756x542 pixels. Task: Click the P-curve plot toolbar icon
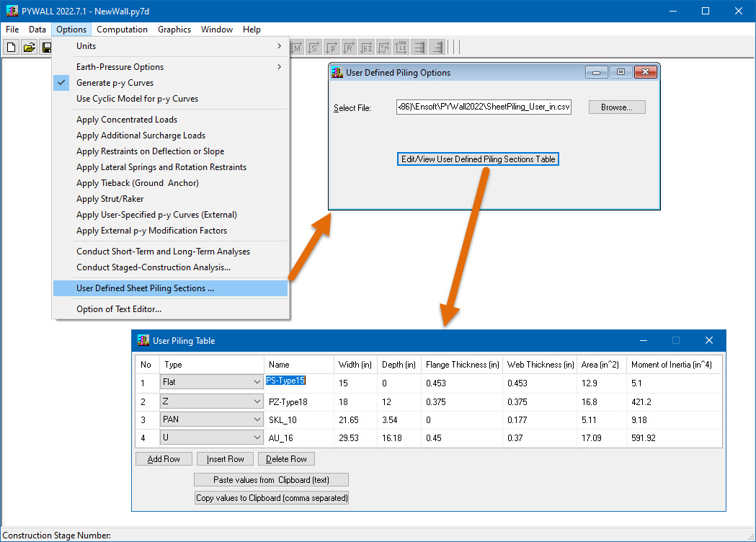332,47
